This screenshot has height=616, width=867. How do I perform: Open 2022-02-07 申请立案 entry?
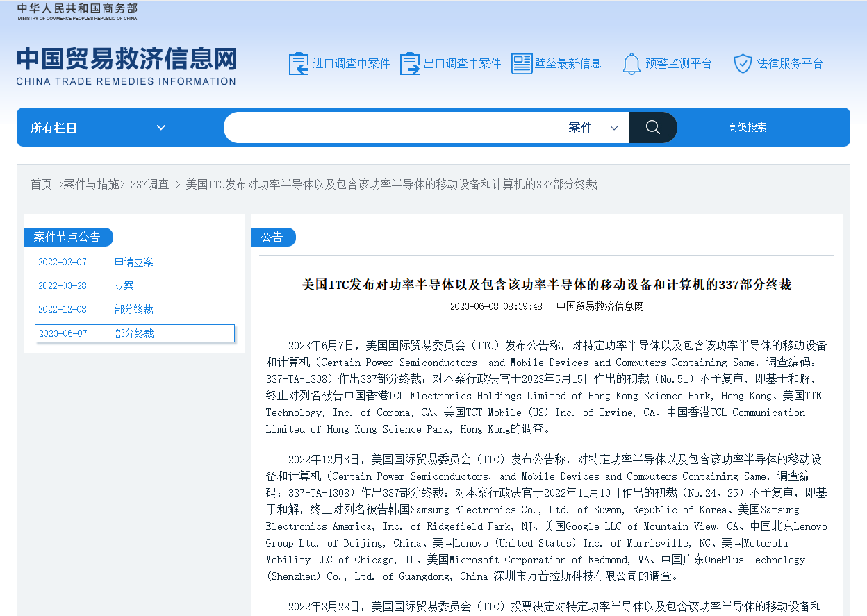click(135, 262)
